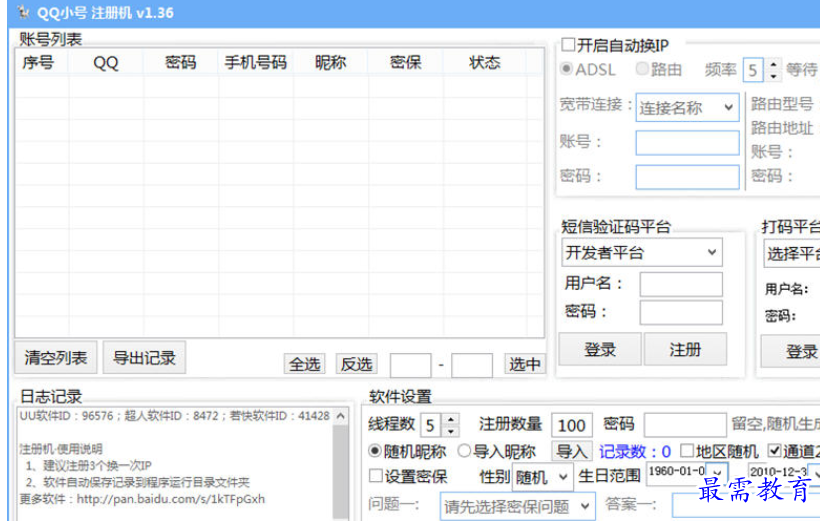820x521 pixels.
Task: Decrease 线程数 with the down arrow
Action: pos(451,432)
